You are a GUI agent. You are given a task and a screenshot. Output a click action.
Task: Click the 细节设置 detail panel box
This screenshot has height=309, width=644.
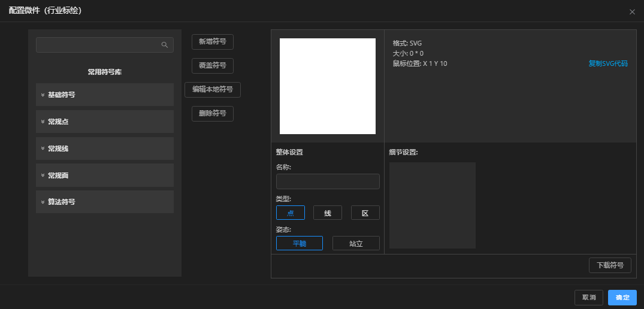click(433, 205)
